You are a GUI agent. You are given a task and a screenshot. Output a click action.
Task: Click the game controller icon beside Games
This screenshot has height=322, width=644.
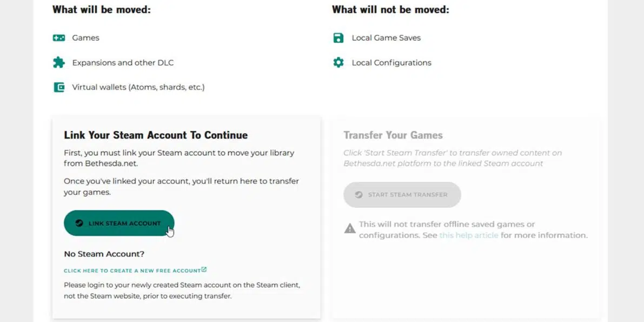(59, 38)
